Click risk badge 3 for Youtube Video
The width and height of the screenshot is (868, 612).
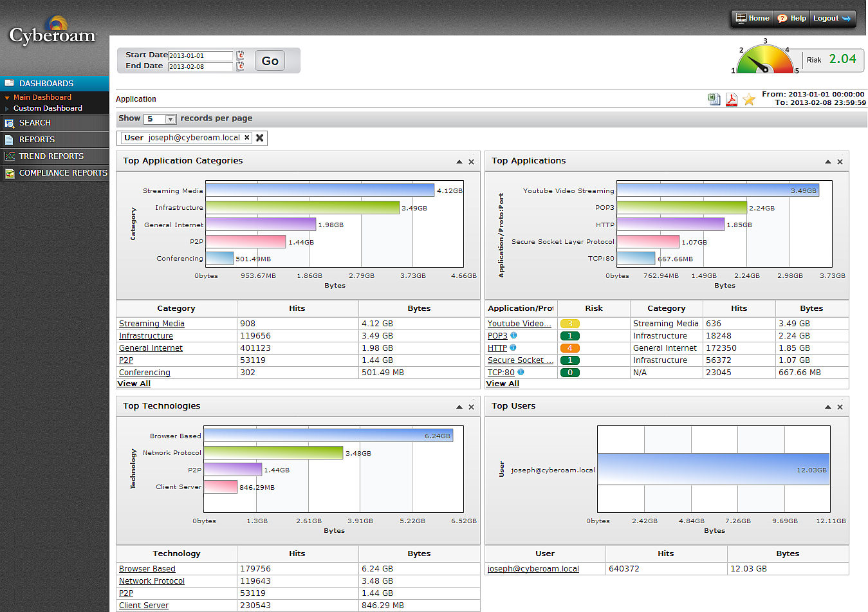pos(570,324)
